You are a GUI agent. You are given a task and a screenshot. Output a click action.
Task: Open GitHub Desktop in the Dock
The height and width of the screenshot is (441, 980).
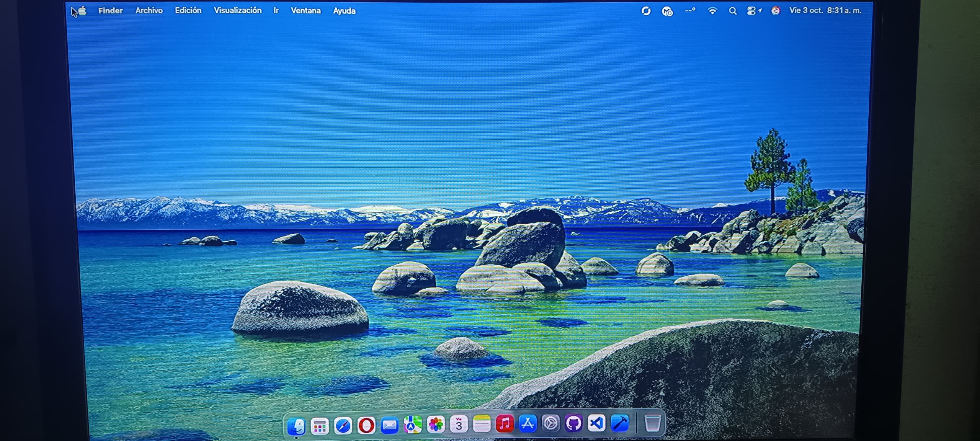(573, 423)
